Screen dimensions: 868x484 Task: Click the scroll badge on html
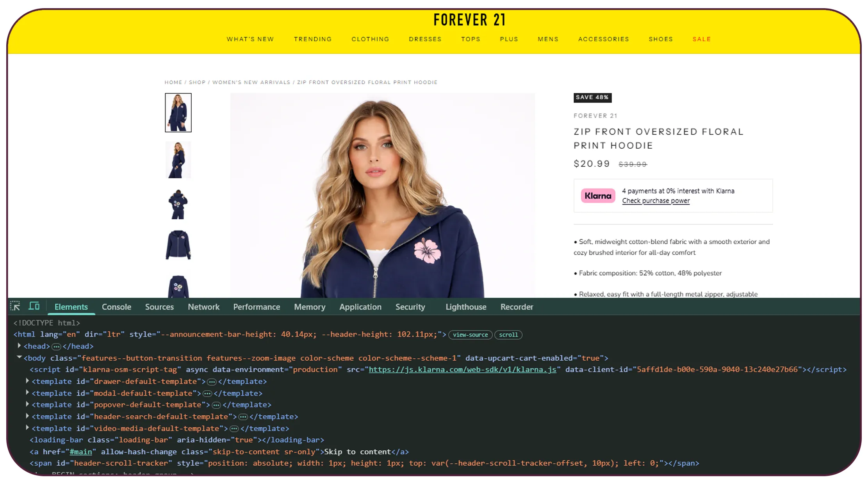point(508,335)
